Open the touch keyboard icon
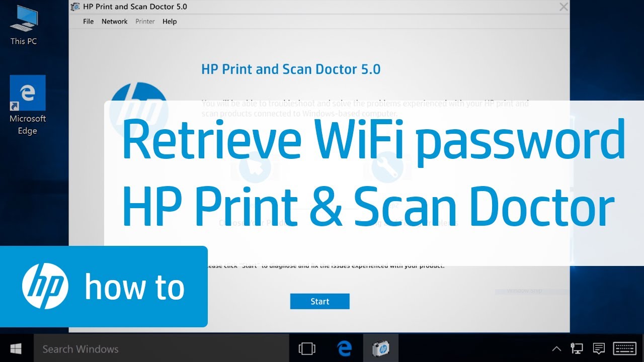644x362 pixels. coord(625,348)
